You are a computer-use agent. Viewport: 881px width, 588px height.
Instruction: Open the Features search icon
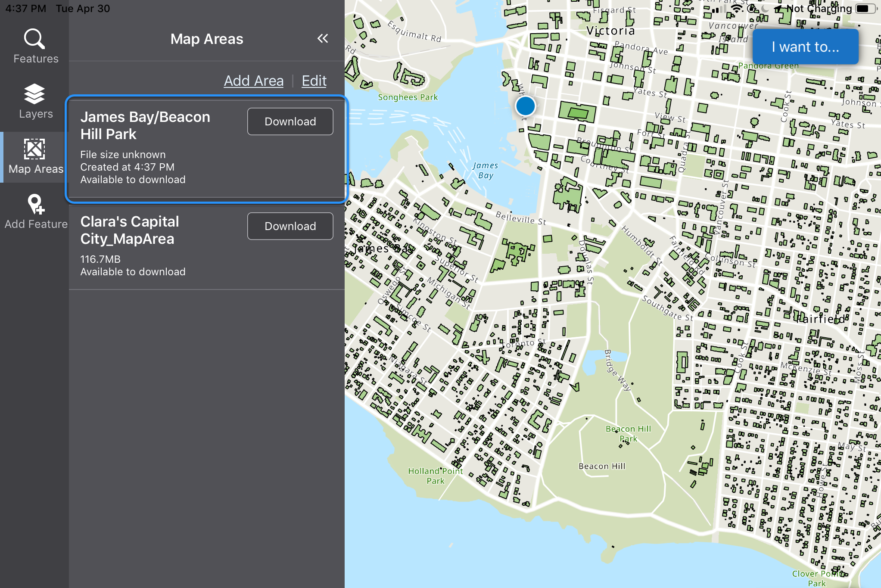(34, 39)
